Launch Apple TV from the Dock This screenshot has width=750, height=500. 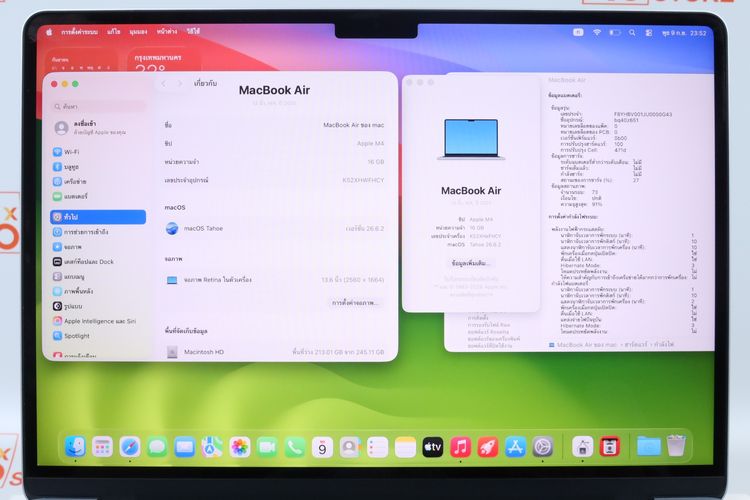[x=433, y=447]
